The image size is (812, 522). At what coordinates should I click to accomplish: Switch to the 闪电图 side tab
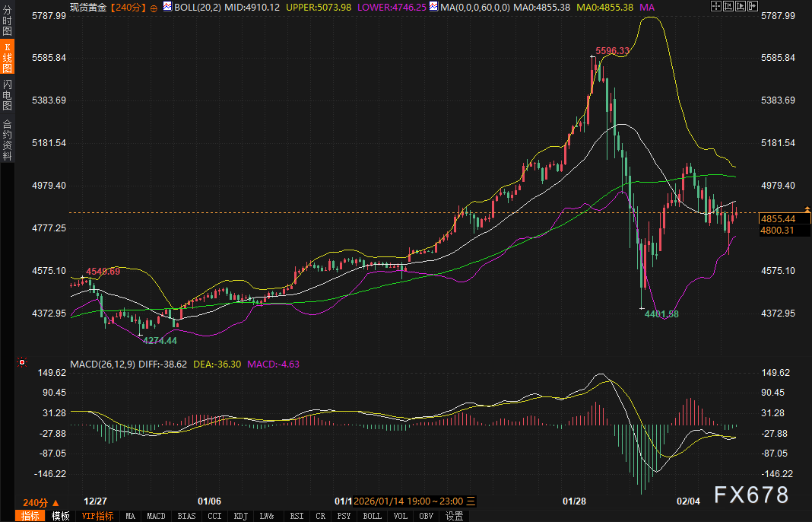[x=7, y=96]
